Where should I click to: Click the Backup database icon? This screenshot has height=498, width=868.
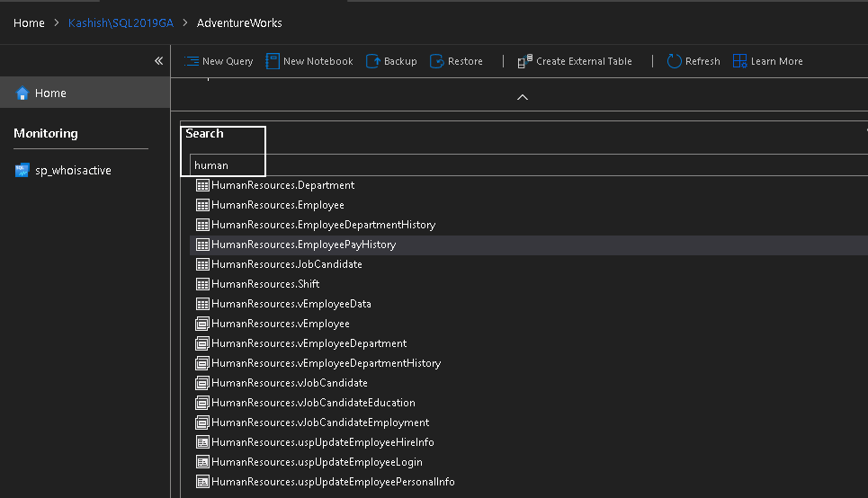pyautogui.click(x=373, y=61)
